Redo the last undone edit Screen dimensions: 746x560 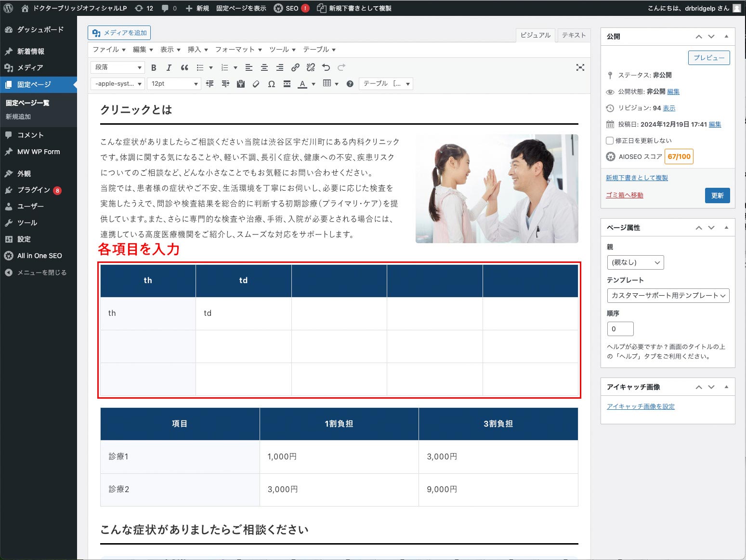(x=341, y=67)
